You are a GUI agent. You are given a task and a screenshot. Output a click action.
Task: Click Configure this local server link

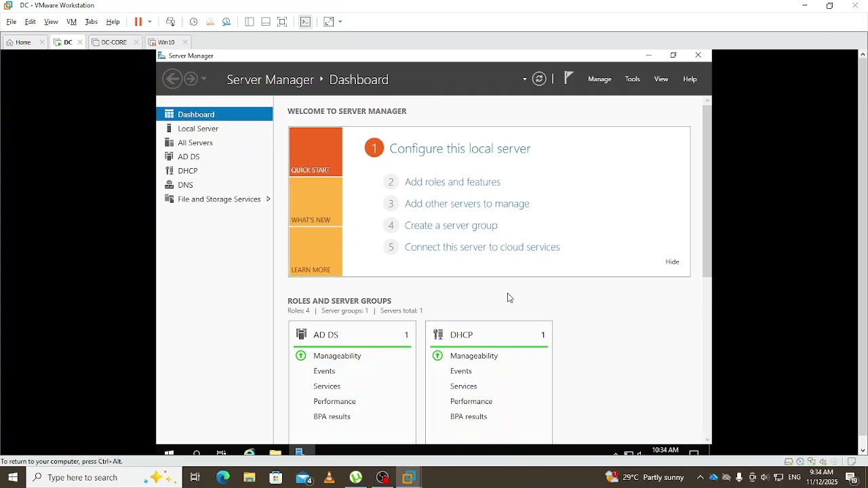[x=460, y=148]
